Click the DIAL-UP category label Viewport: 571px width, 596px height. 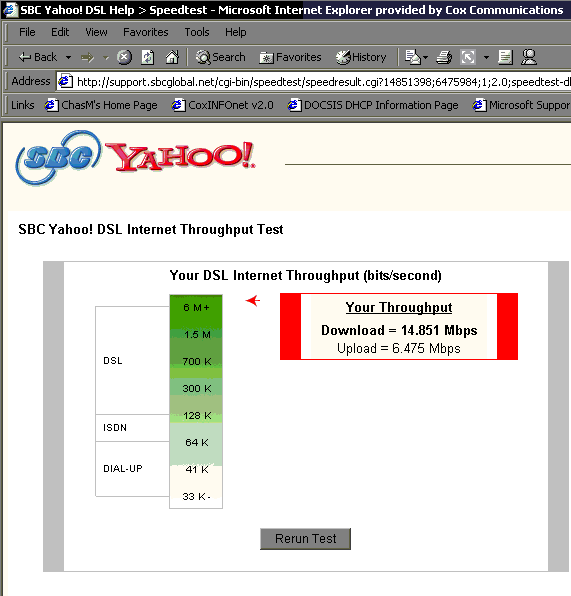[x=123, y=469]
